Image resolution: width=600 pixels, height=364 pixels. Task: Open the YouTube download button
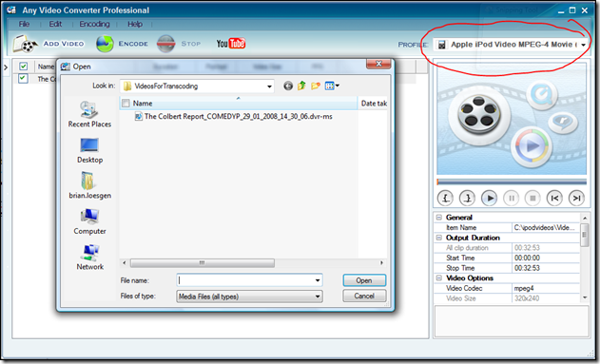pos(231,44)
